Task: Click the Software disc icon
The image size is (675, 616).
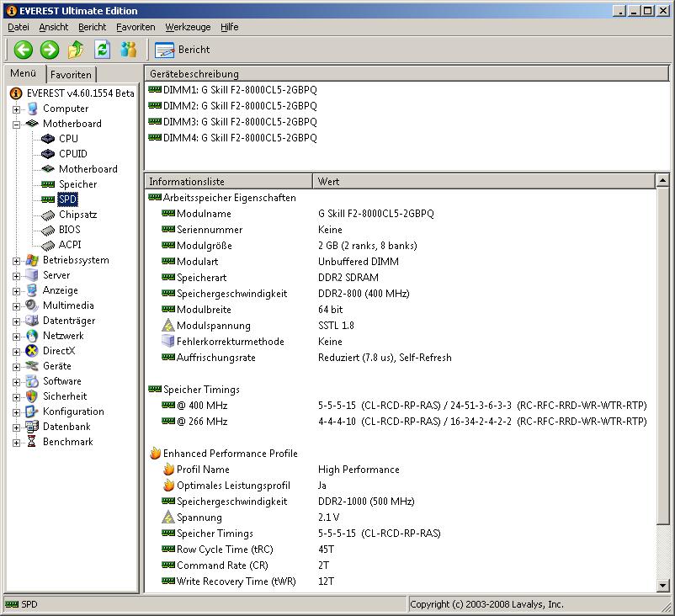Action: click(x=32, y=381)
